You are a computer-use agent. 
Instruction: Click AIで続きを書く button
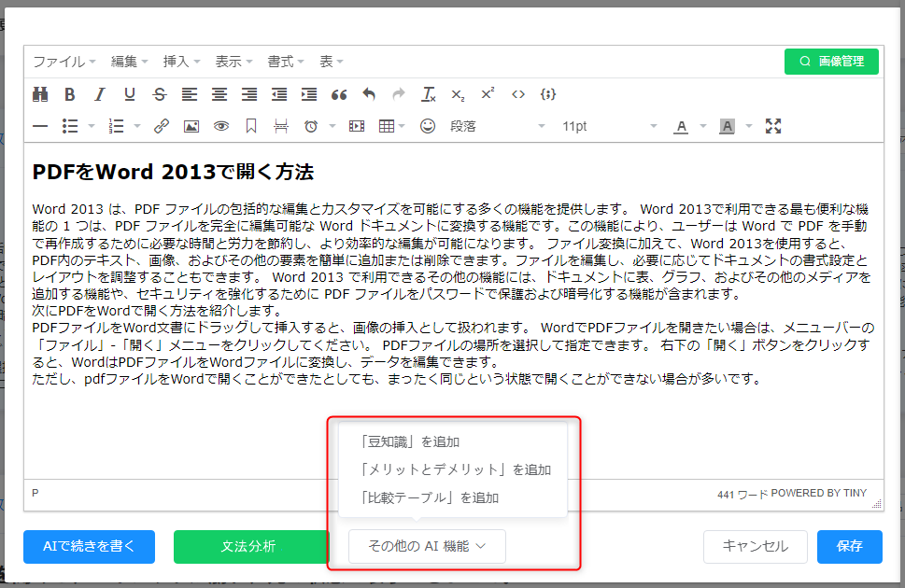[x=89, y=546]
